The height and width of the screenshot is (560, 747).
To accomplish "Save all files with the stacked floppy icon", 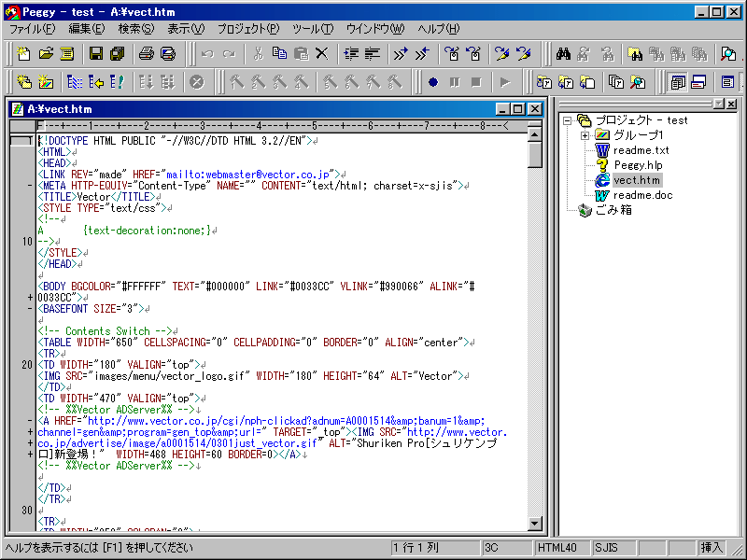I will [x=118, y=54].
